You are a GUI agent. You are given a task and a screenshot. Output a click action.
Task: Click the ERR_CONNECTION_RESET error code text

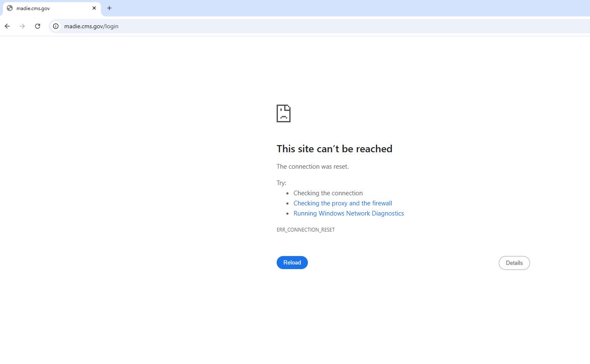305,230
